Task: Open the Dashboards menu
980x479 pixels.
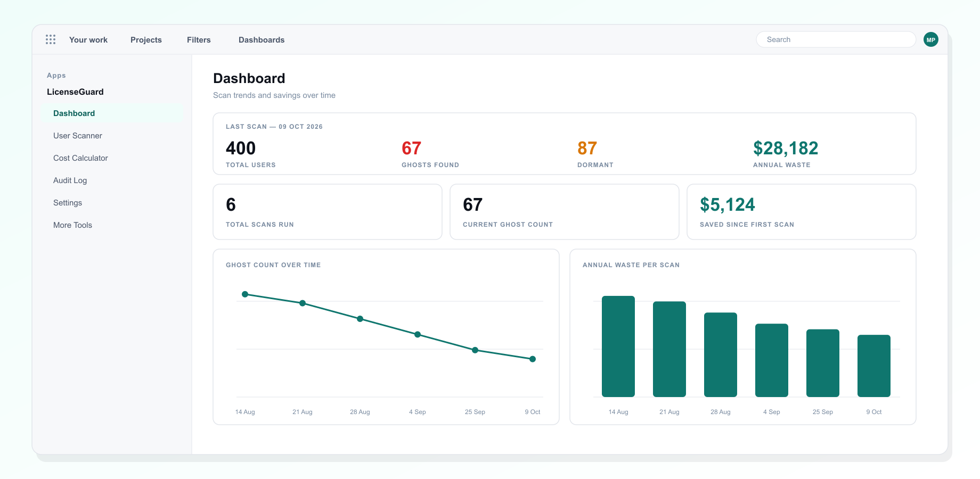Action: pyautogui.click(x=262, y=40)
